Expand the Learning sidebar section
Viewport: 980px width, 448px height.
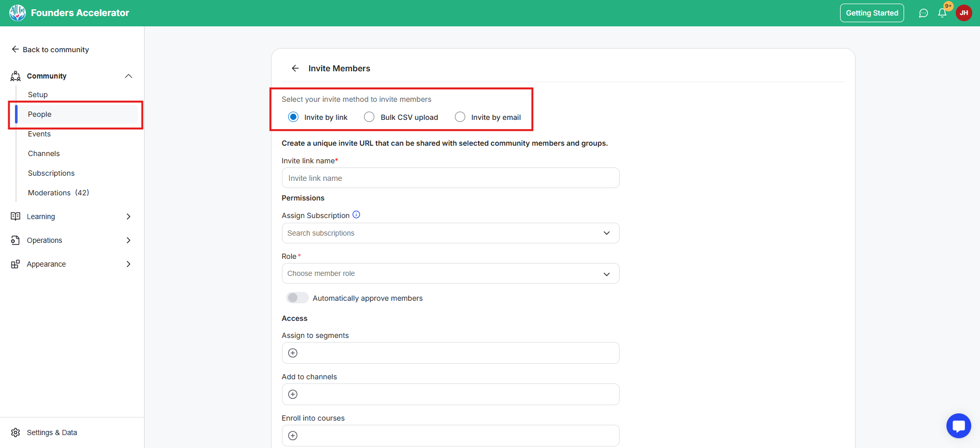pyautogui.click(x=71, y=217)
